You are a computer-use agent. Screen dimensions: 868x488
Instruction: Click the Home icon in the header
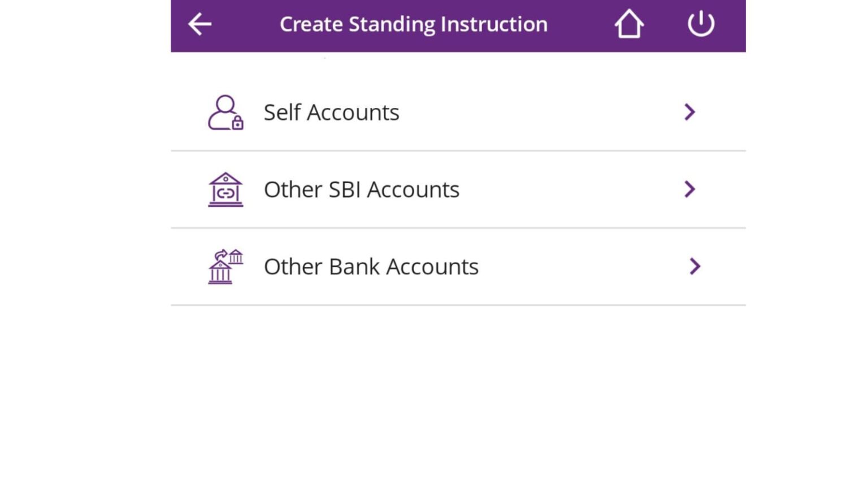(x=629, y=24)
